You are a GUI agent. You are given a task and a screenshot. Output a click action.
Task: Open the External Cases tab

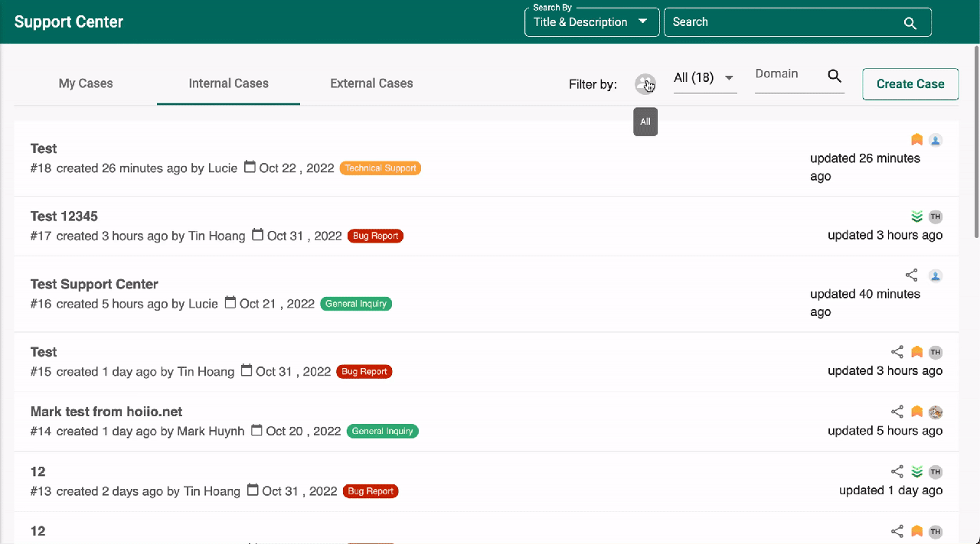(x=371, y=83)
